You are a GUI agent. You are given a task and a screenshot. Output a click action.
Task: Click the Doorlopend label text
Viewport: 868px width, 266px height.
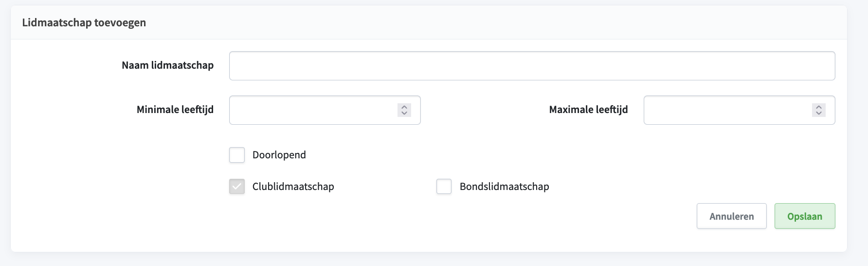[x=279, y=155]
